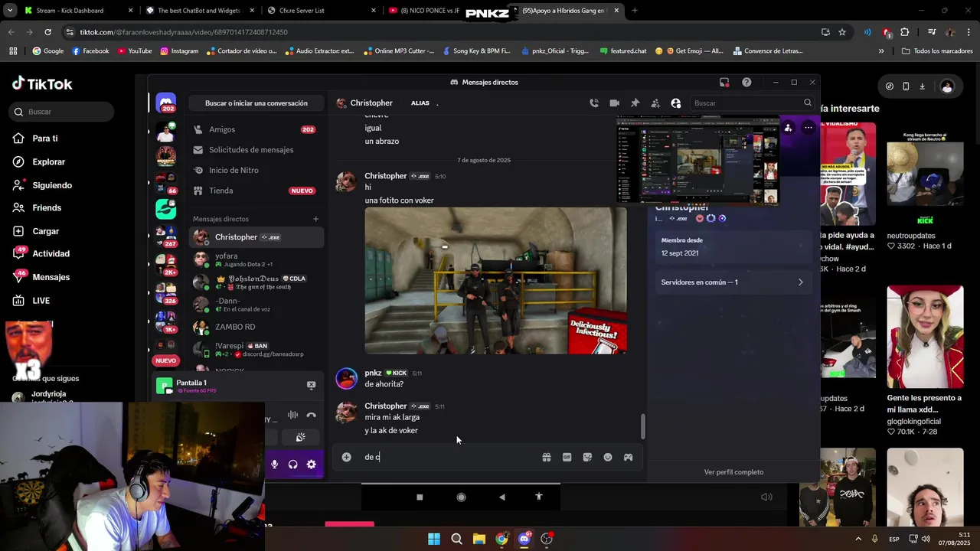Start a voice call with Christopher
This screenshot has width=980, height=551.
pos(594,103)
